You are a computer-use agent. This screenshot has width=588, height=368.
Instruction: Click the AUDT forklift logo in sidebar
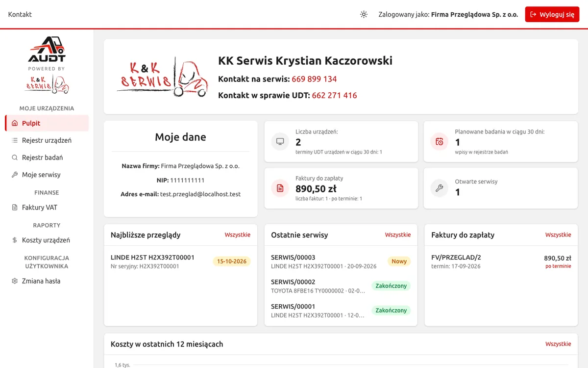point(47,49)
